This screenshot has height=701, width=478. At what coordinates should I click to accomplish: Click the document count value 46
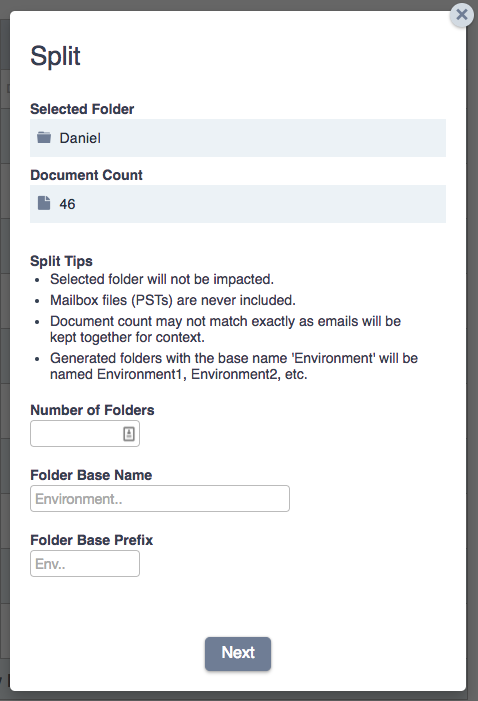click(x=68, y=204)
